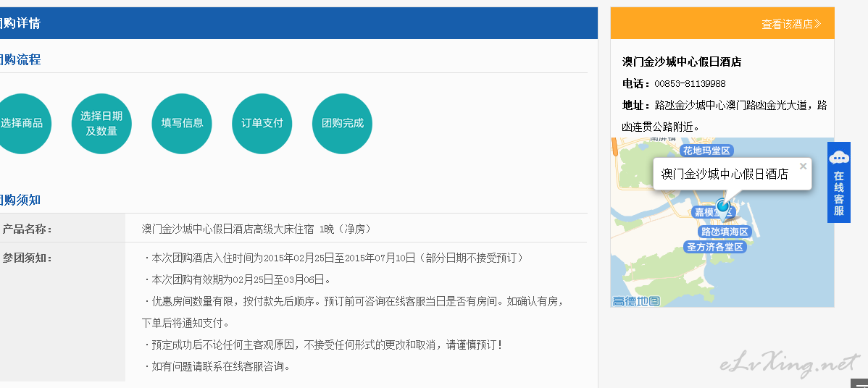Click the 选择商品 step circle

(x=21, y=123)
